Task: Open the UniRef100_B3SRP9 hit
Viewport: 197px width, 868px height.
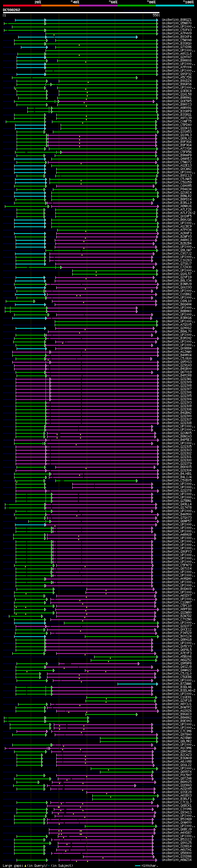Action: 177,111
